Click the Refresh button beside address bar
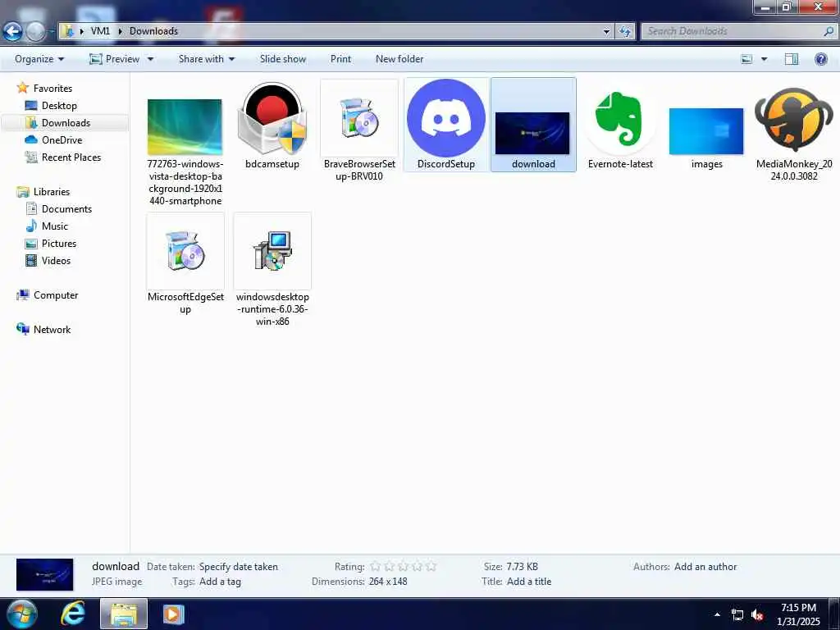 (624, 32)
